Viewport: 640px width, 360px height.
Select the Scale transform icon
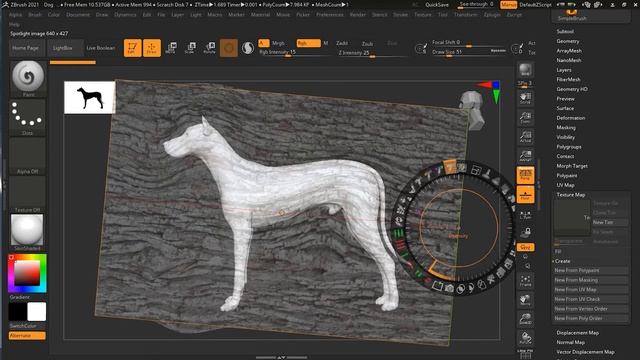(x=190, y=48)
